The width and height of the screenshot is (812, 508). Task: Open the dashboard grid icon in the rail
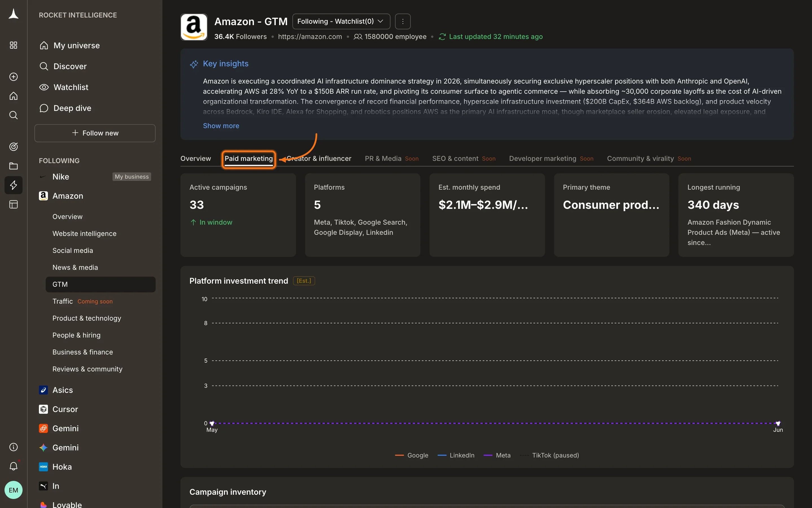tap(14, 45)
